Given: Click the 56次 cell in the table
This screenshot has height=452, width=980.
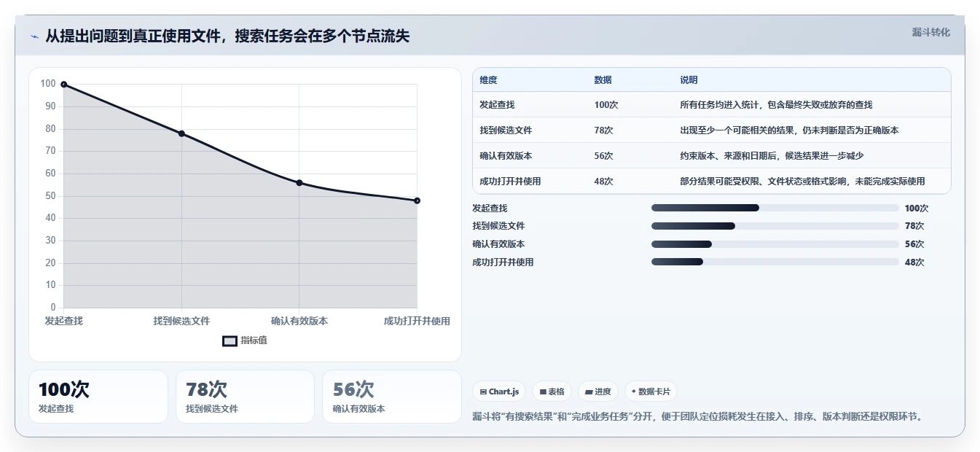Looking at the screenshot, I should tap(604, 156).
